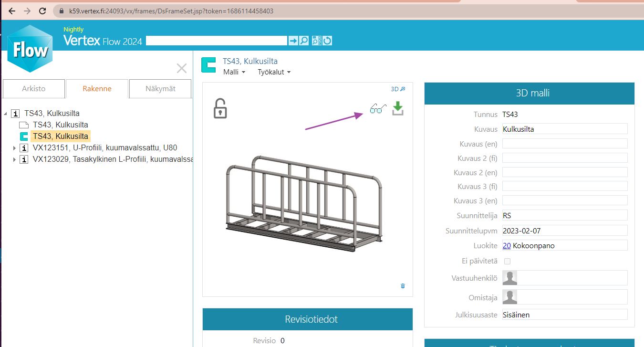Image resolution: width=644 pixels, height=347 pixels.
Task: Click the magnifying glass search icon
Action: [304, 41]
